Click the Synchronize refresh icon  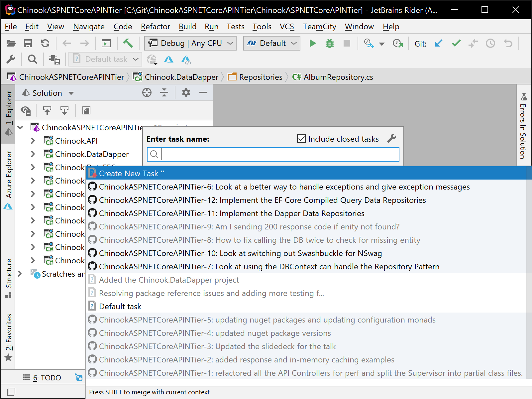(x=45, y=43)
